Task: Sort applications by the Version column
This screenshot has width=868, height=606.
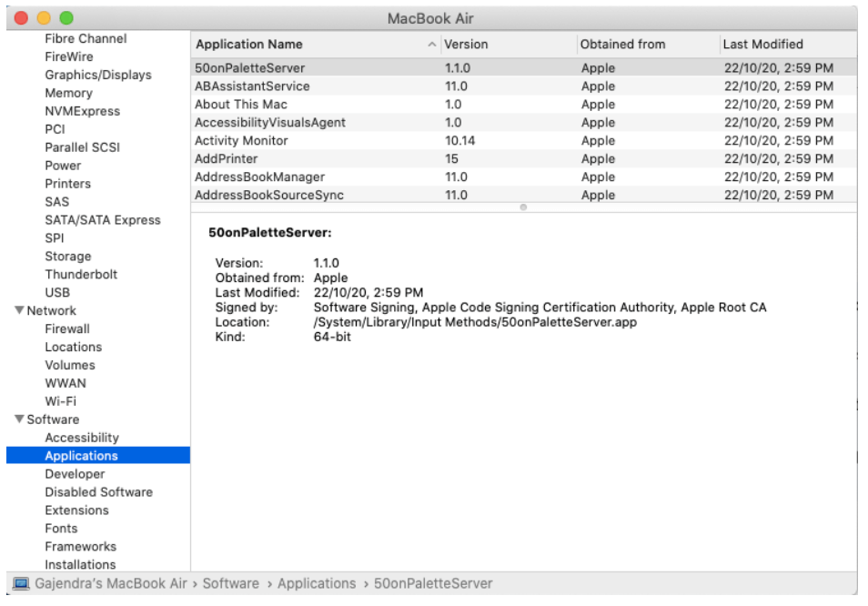Action: click(x=464, y=44)
